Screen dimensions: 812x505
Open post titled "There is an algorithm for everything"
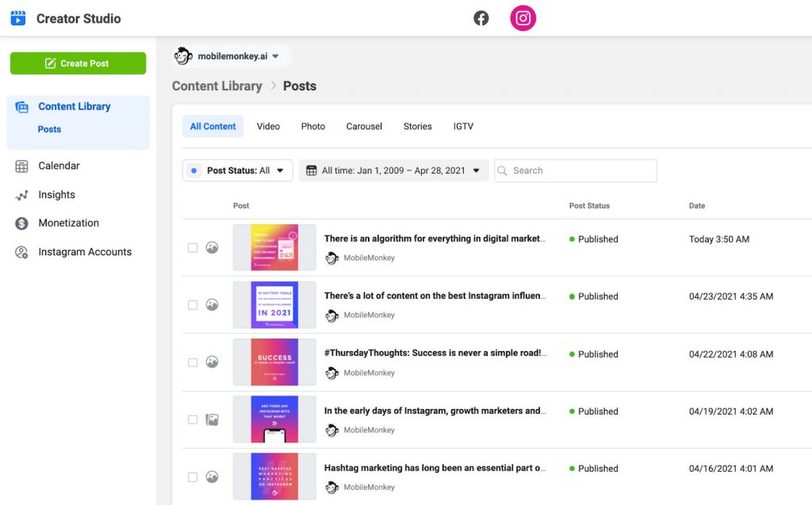coord(435,239)
